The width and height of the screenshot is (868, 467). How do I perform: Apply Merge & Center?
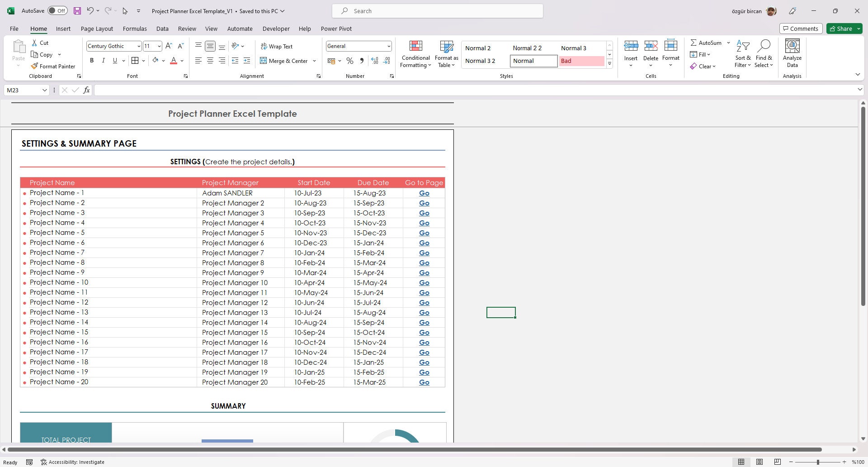284,61
